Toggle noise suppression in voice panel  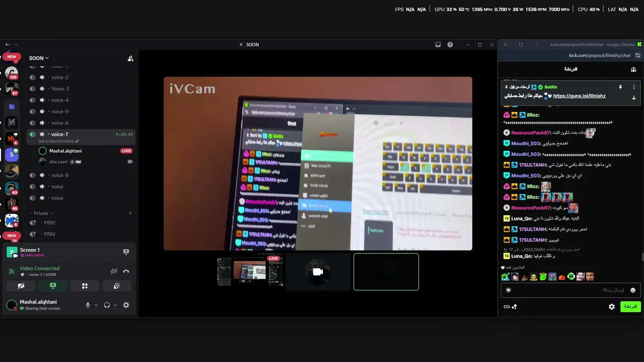tap(114, 271)
